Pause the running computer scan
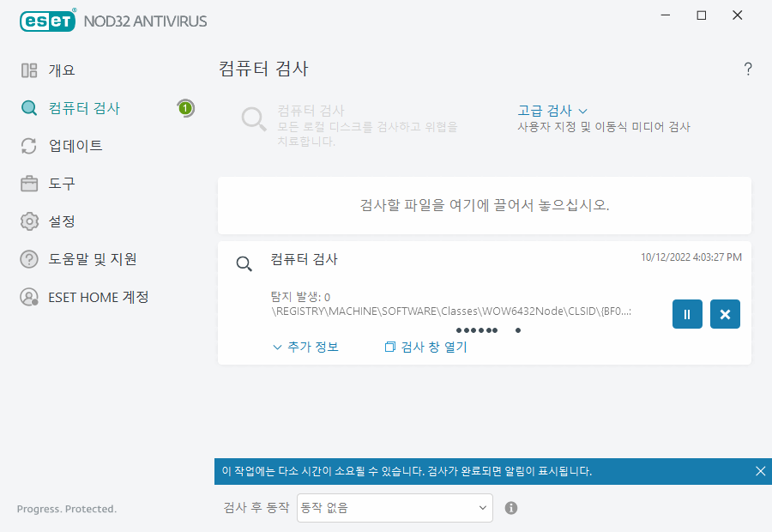This screenshot has width=772, height=532. coord(687,314)
